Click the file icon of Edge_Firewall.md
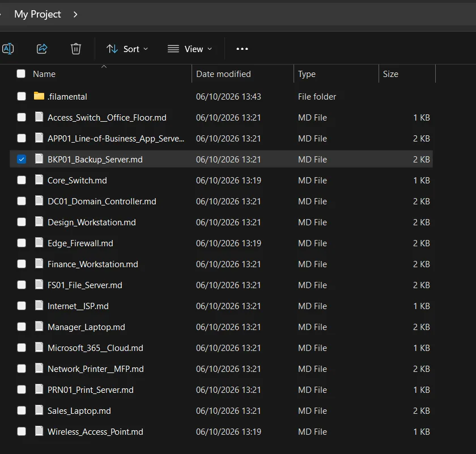 click(39, 242)
